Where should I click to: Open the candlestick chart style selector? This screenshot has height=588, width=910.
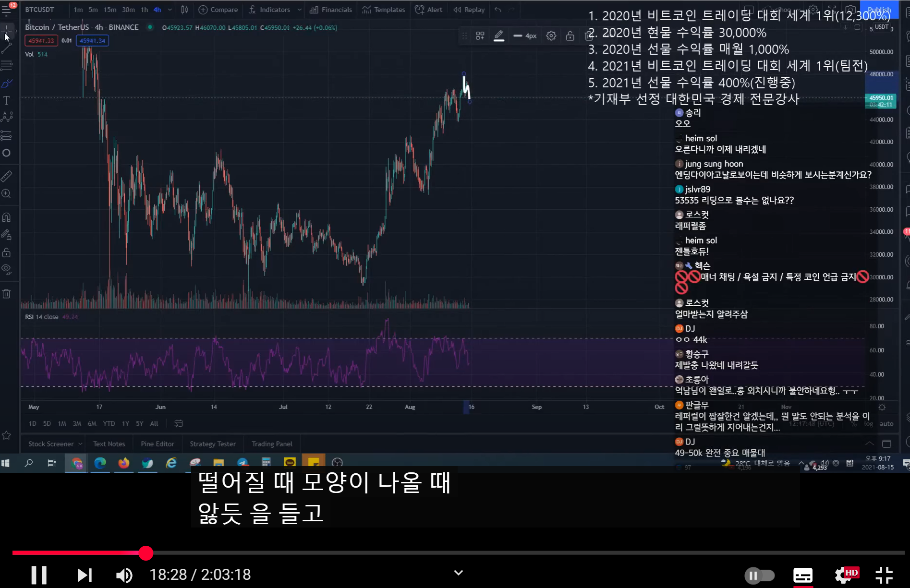pyautogui.click(x=184, y=10)
